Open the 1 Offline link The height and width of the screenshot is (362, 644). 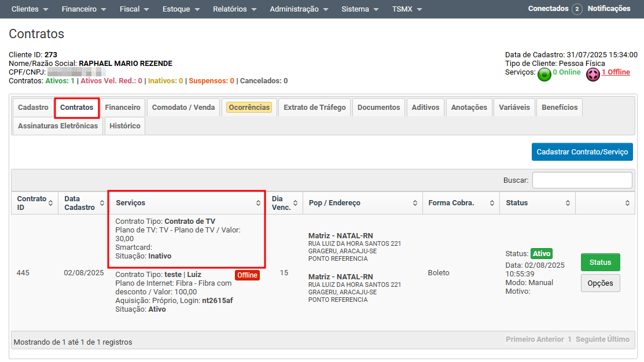616,72
